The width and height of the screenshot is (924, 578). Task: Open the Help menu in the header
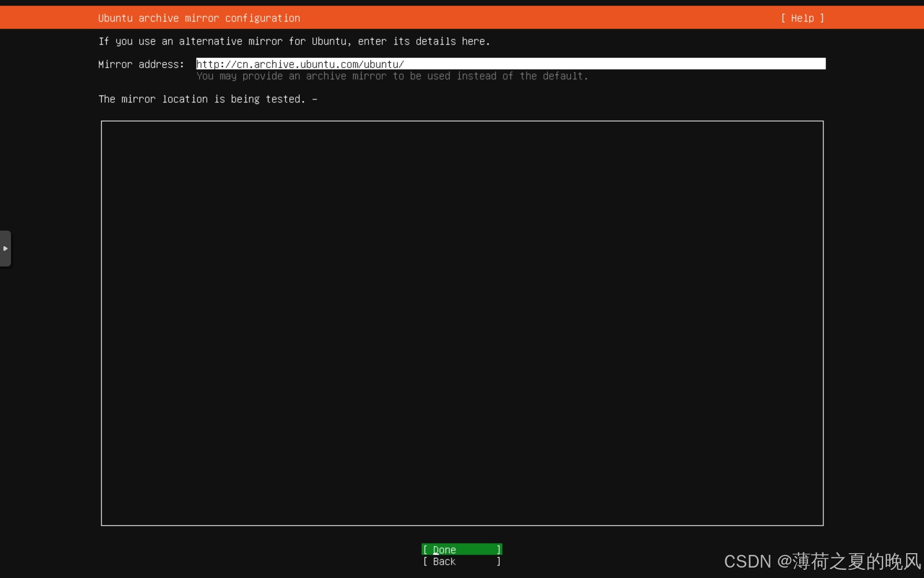tap(802, 18)
